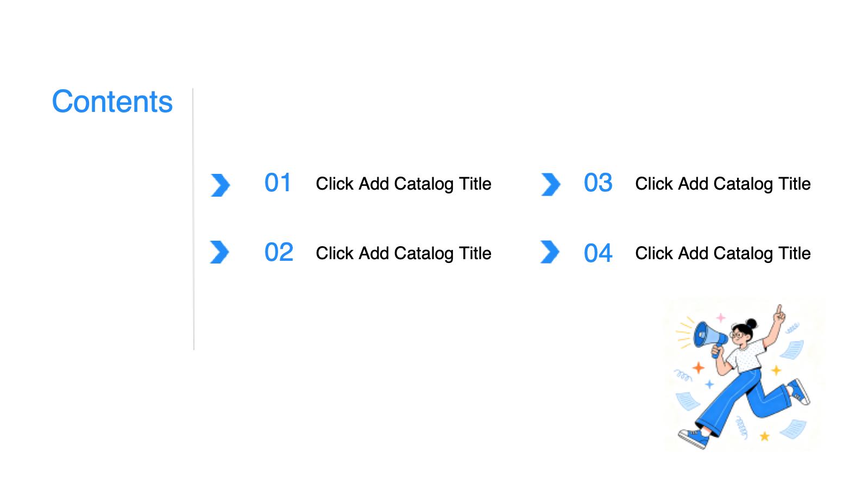This screenshot has width=868, height=489.
Task: Select the number 02 label
Action: tap(279, 253)
